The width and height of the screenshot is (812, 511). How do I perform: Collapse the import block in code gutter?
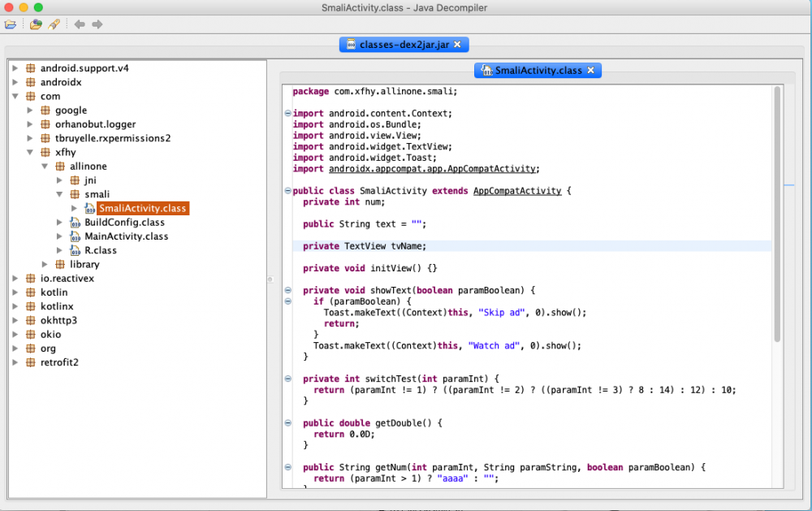click(288, 114)
